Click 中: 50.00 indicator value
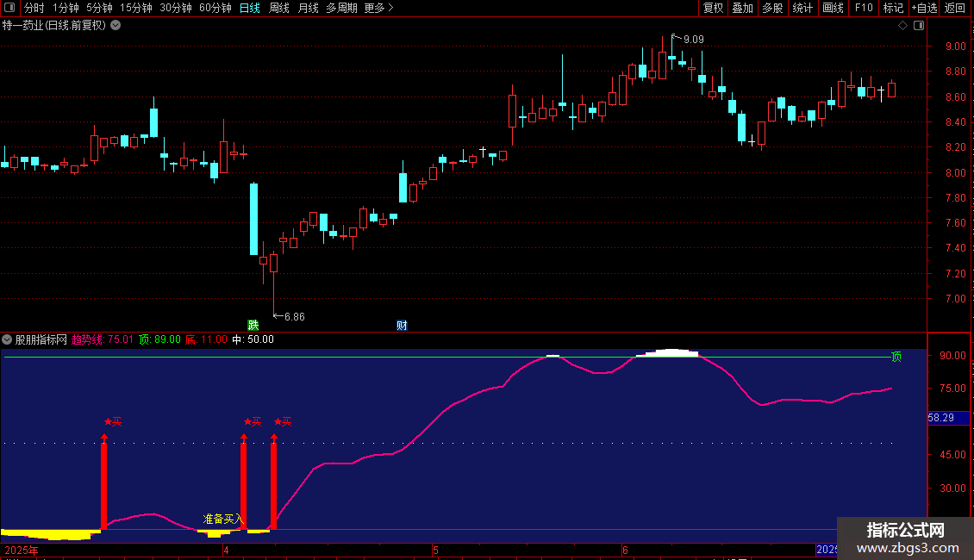Viewport: 974px width, 560px height. [253, 339]
